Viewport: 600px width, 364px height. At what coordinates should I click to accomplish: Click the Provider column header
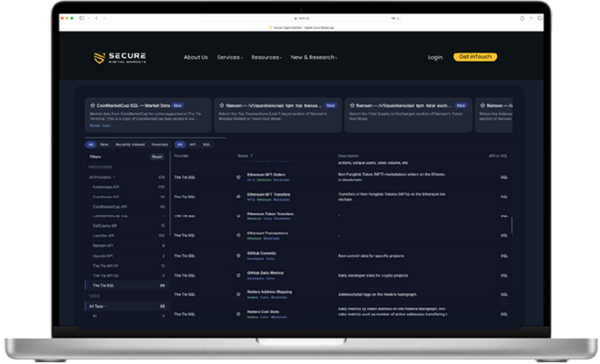(x=182, y=156)
